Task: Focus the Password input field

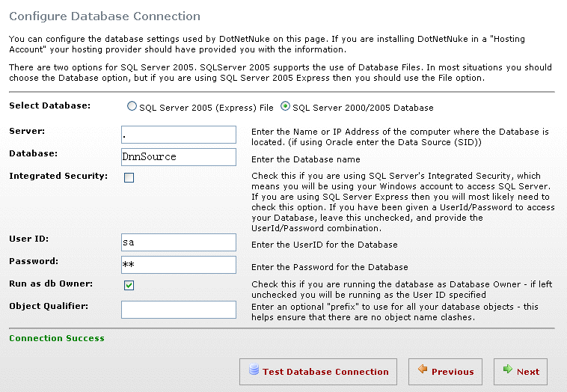Action: point(179,265)
